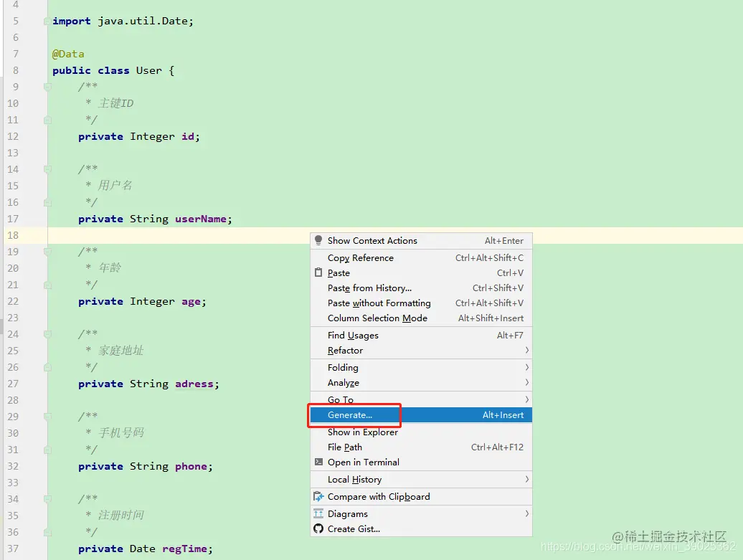
Task: Collapse comment fold marker at line 29
Action: pos(47,417)
